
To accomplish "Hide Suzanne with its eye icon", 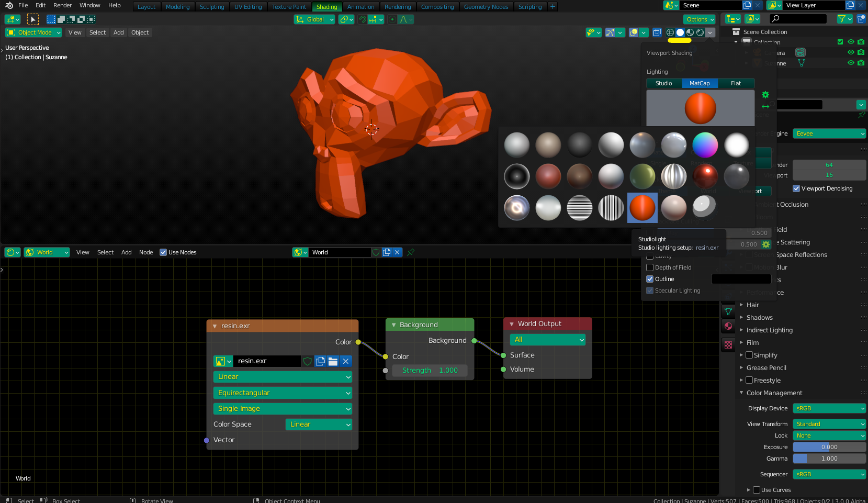I will 851,63.
